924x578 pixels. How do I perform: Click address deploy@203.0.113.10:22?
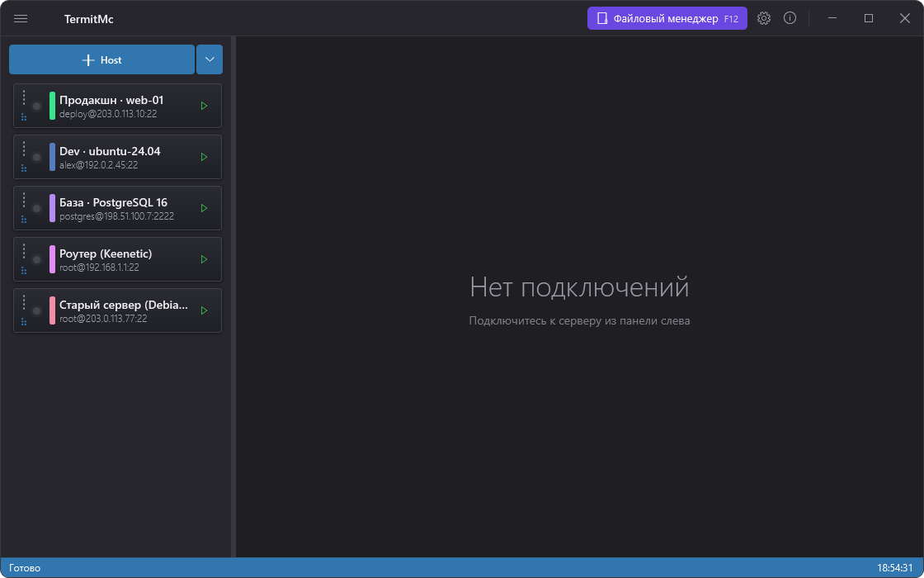[108, 115]
